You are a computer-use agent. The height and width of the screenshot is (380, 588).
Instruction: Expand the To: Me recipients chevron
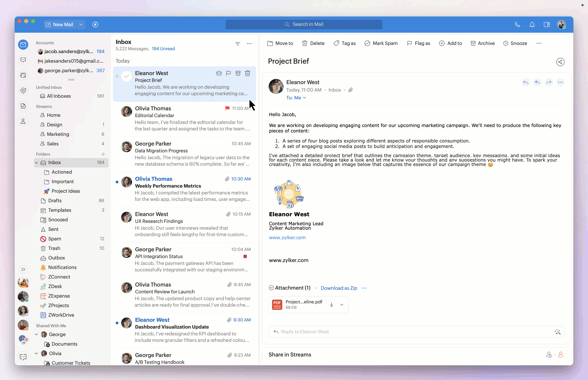[305, 98]
